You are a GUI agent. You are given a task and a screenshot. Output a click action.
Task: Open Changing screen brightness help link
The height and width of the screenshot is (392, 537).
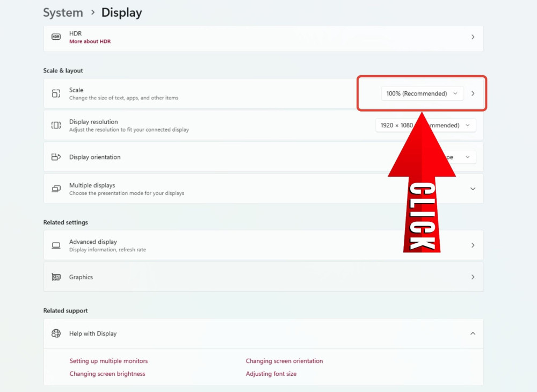coord(107,374)
